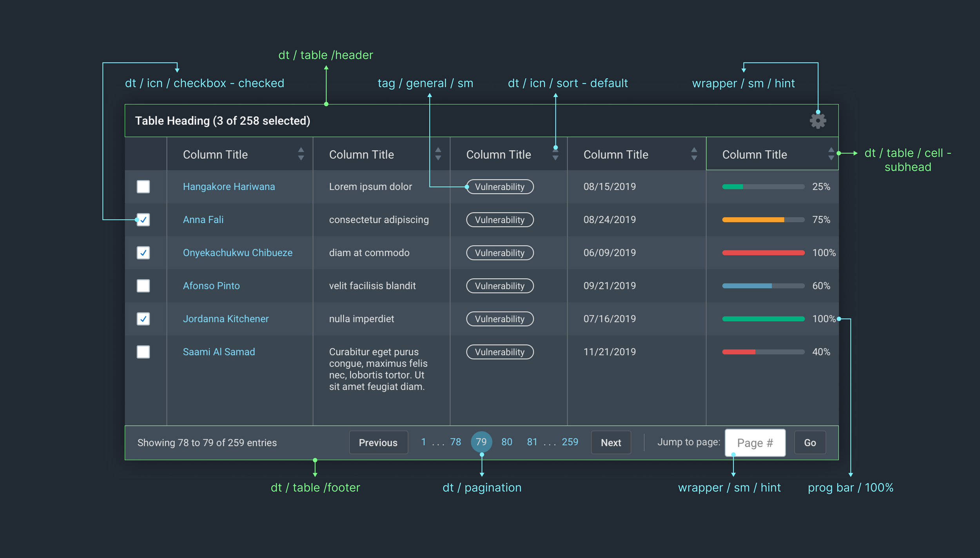Open Onyekachukwu Chibueze link

238,253
